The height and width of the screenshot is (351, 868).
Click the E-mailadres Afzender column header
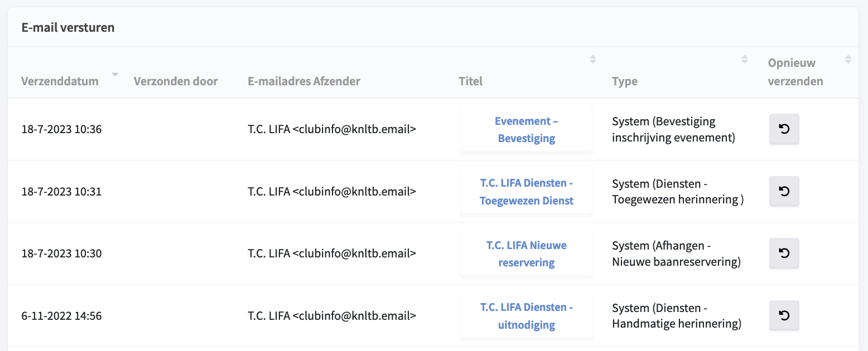point(304,81)
